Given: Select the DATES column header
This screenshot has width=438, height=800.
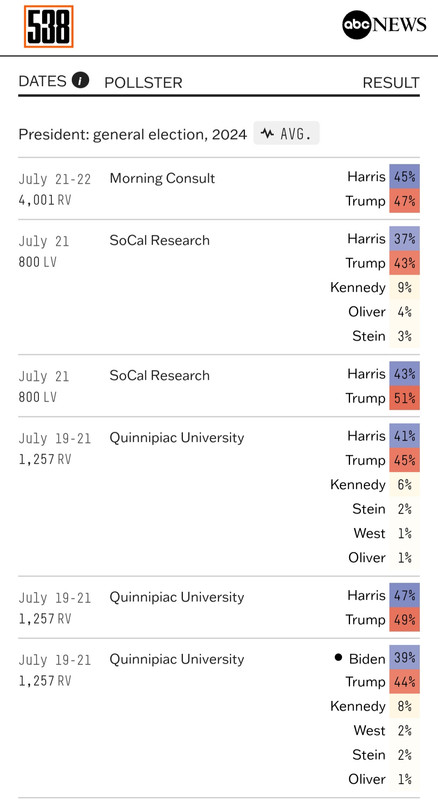Looking at the screenshot, I should tap(42, 81).
